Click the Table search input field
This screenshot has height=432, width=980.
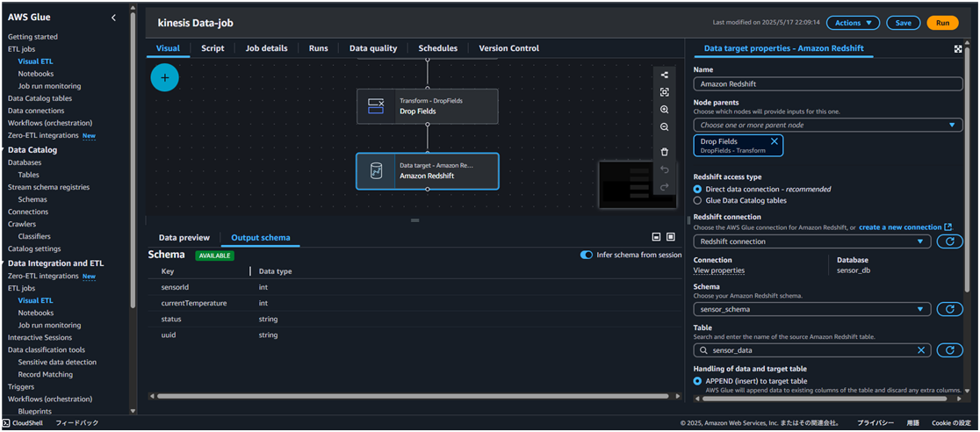click(x=812, y=350)
